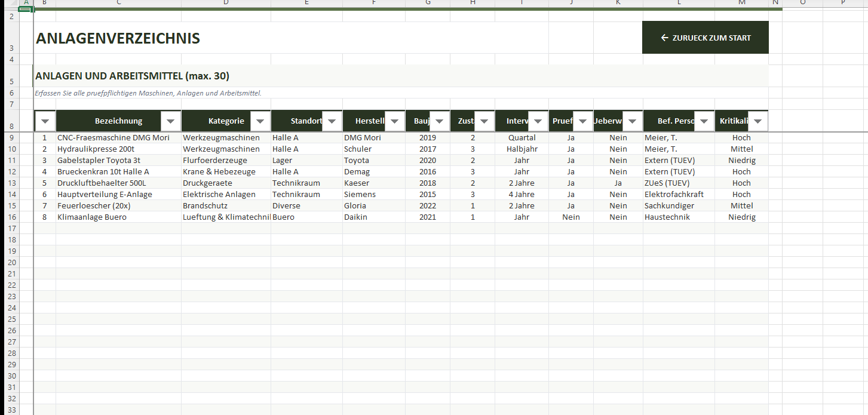Open the Kritikalitaet filter dropdown
The image size is (868, 415).
point(757,121)
